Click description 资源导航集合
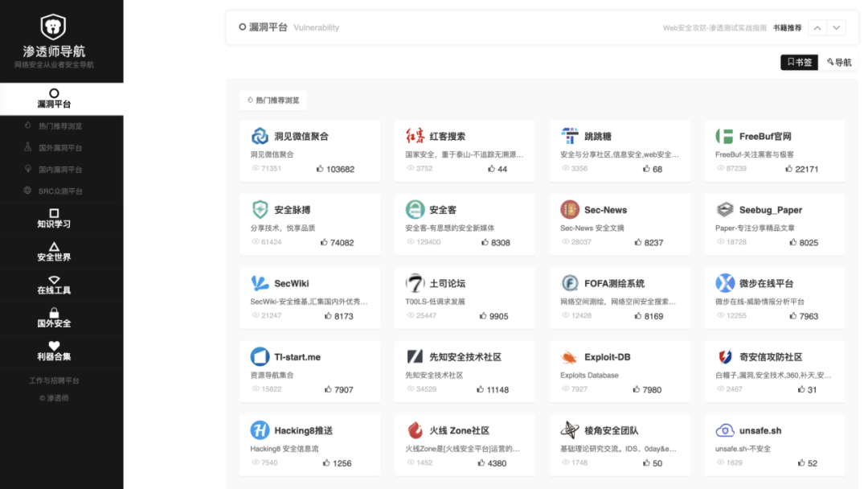 coord(272,376)
